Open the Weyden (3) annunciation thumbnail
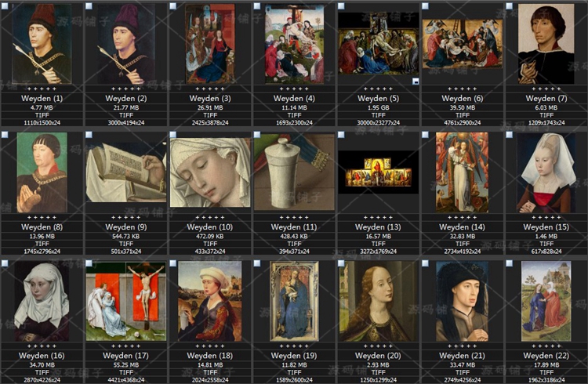This screenshot has width=588, height=384. coord(210,44)
